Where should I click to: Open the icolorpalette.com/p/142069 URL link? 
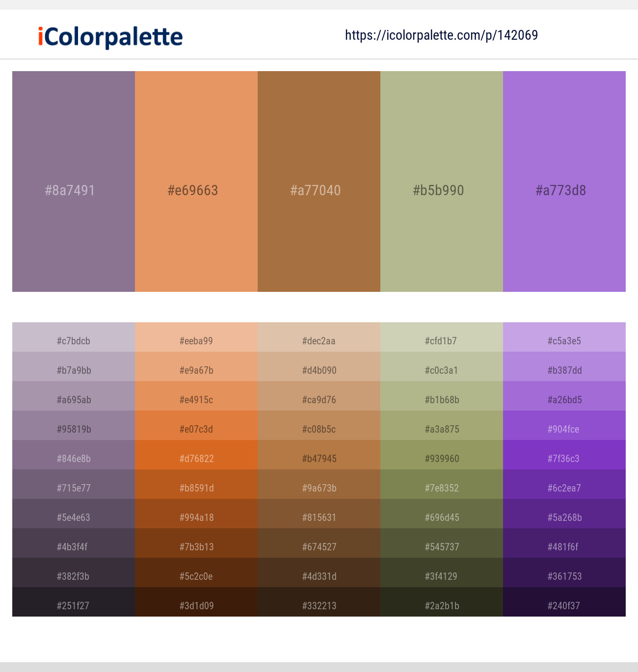441,35
